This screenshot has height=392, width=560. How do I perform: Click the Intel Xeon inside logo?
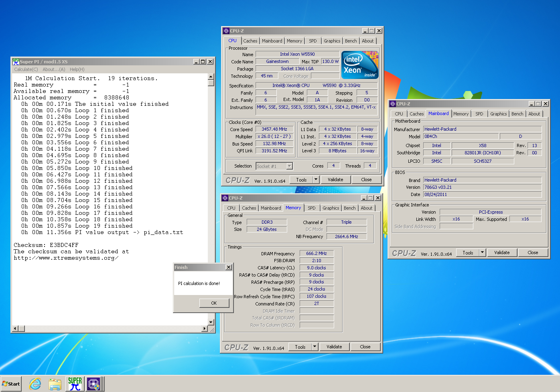[x=360, y=65]
